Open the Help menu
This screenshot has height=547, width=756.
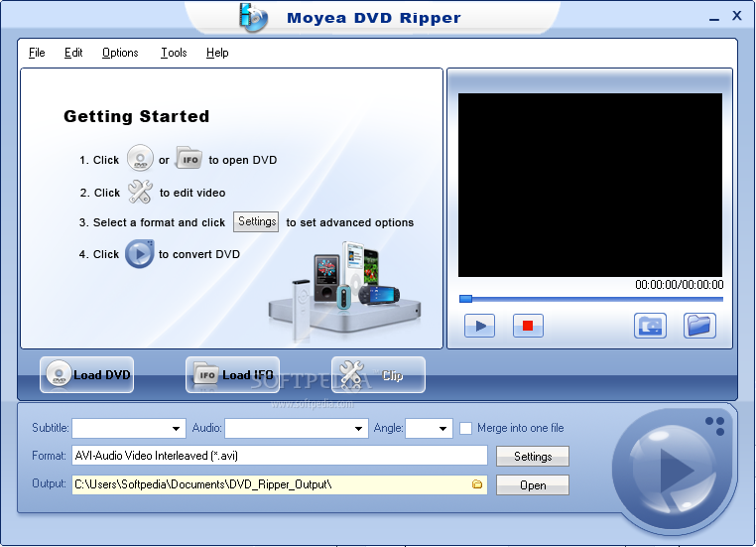[x=217, y=53]
